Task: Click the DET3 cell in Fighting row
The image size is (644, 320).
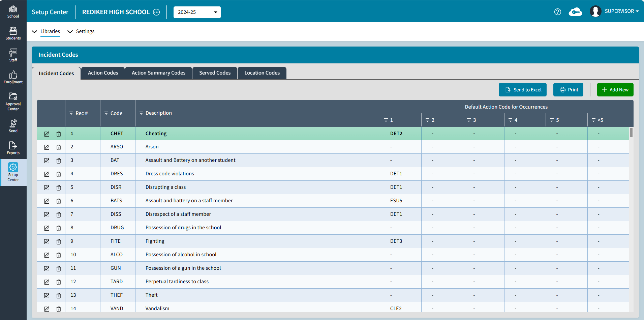Action: pyautogui.click(x=401, y=241)
